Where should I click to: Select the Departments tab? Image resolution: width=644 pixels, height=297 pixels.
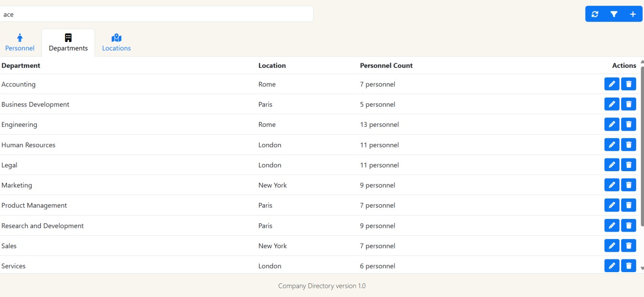pos(68,42)
